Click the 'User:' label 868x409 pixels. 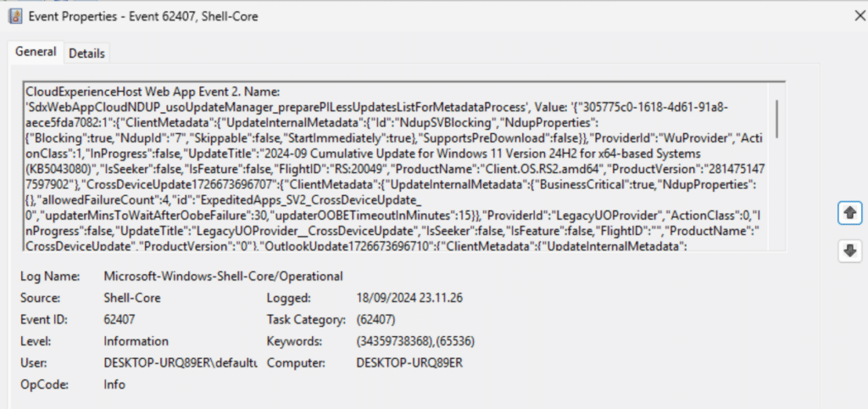pos(34,363)
